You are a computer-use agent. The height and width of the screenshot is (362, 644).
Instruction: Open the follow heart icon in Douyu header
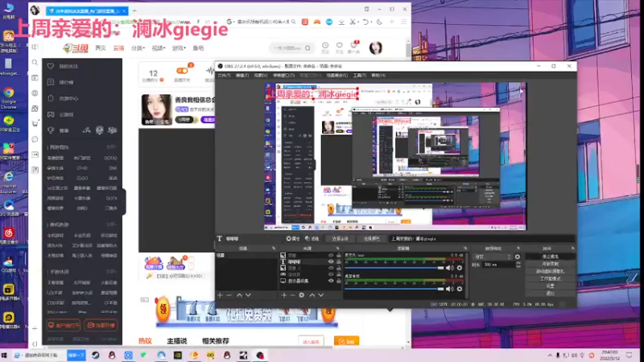(339, 46)
